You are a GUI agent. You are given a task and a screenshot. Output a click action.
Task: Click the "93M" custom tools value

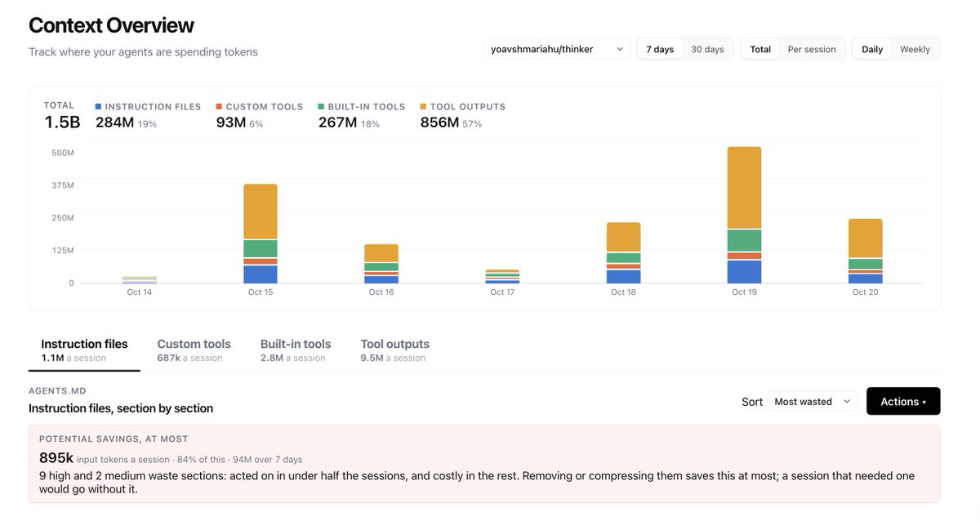[x=230, y=122]
